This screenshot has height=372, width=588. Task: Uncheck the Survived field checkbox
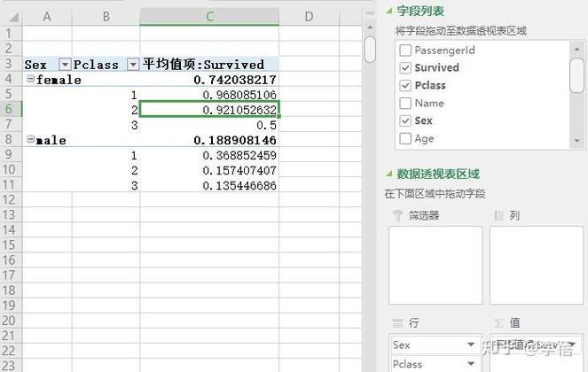[405, 68]
